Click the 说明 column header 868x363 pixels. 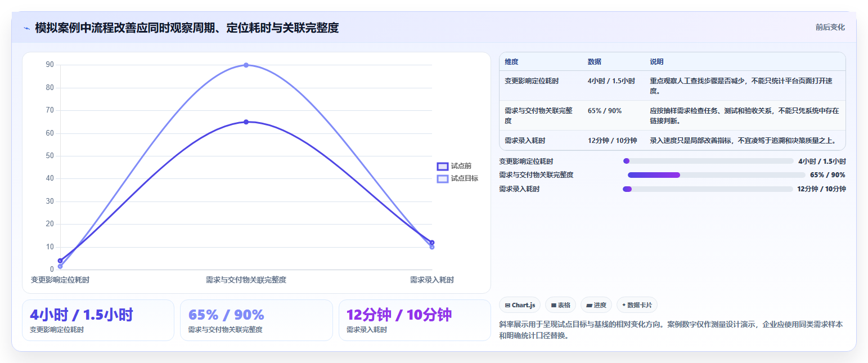click(656, 62)
